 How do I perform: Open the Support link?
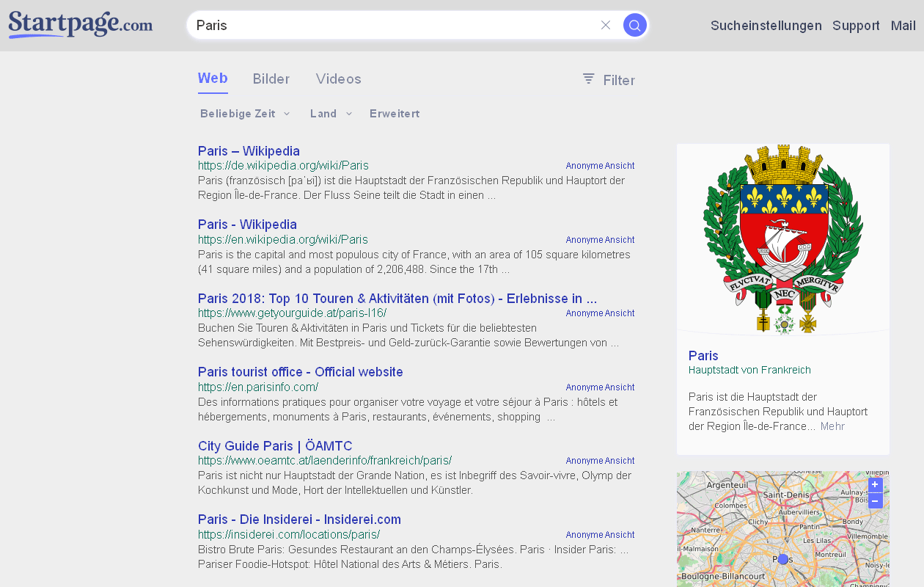(x=856, y=26)
